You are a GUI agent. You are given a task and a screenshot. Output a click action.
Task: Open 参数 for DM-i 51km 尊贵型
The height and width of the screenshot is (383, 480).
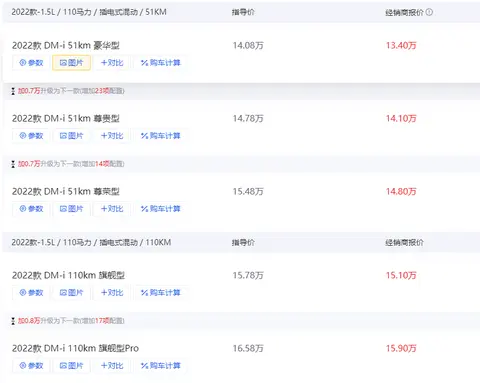[x=31, y=136]
